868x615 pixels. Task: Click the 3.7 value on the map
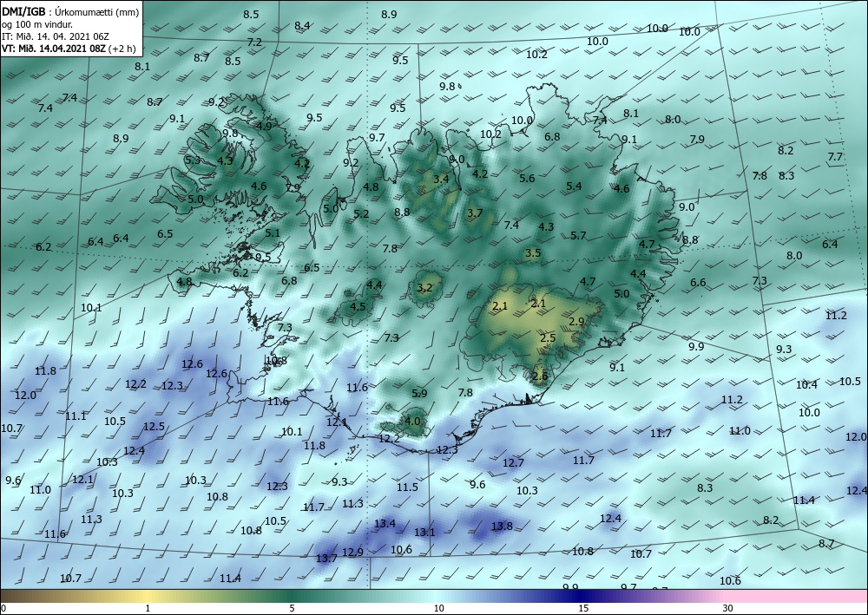click(475, 213)
